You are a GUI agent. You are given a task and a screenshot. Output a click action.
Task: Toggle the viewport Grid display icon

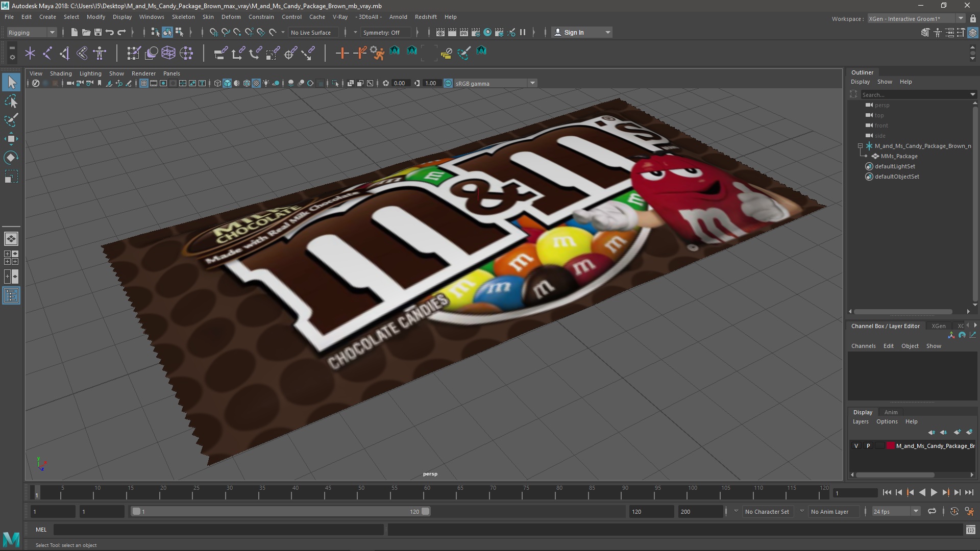(x=144, y=83)
